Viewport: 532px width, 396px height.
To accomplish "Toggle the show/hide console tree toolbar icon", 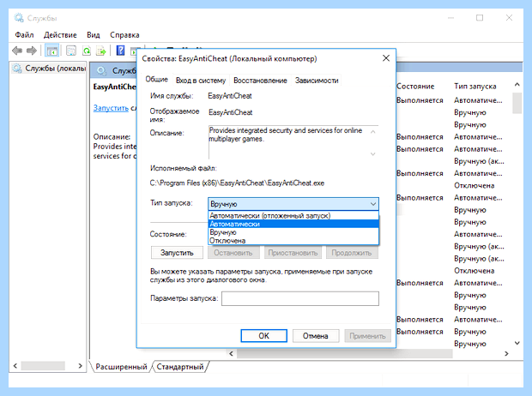I will [x=51, y=51].
